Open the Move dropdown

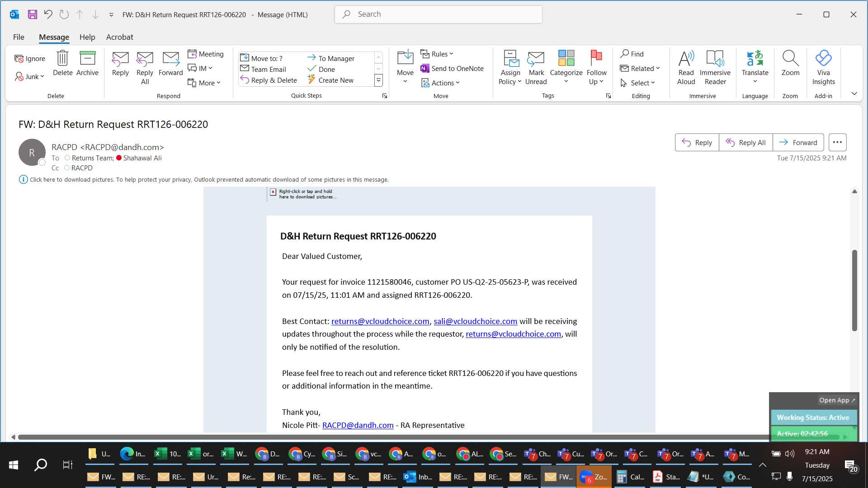click(x=405, y=68)
